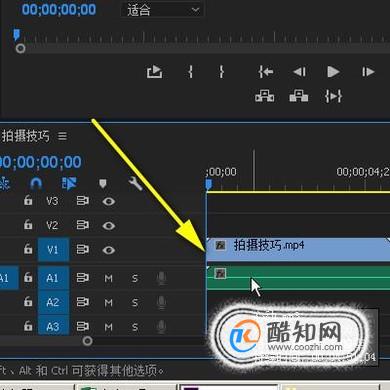Image resolution: width=390 pixels, height=390 pixels.
Task: Solo audio track A1
Action: point(135,278)
